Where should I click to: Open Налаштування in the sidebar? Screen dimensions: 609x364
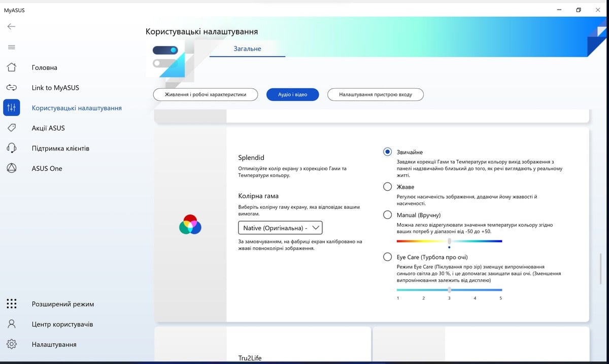[54, 344]
